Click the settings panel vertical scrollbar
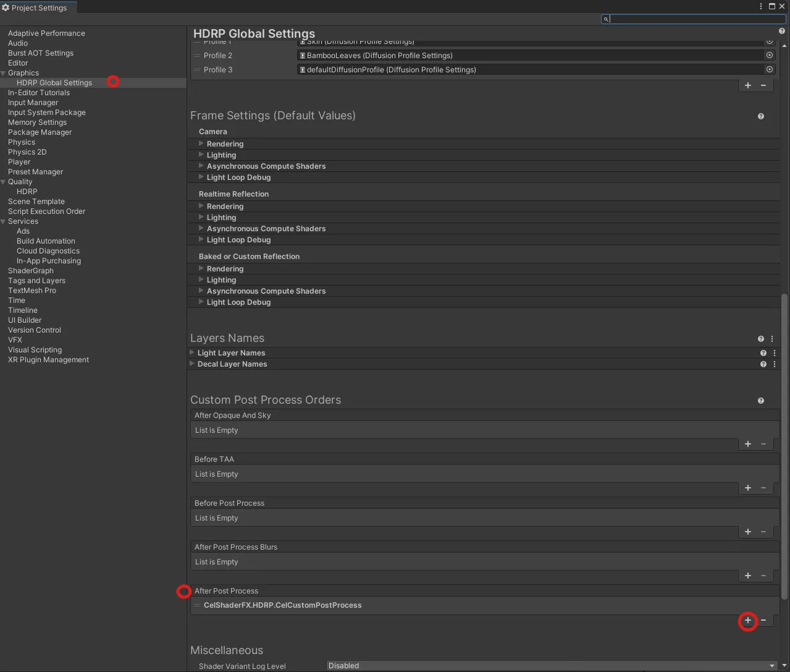 [784, 446]
